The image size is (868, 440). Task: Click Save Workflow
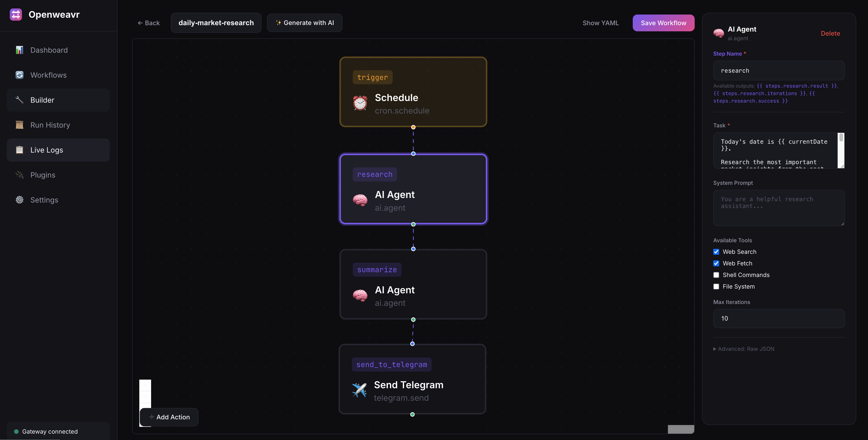pyautogui.click(x=663, y=22)
